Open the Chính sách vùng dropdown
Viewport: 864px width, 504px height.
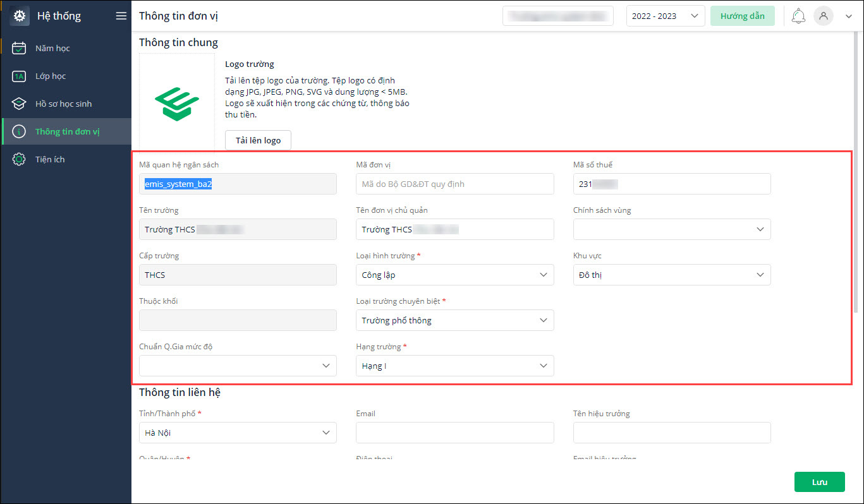[x=672, y=229]
